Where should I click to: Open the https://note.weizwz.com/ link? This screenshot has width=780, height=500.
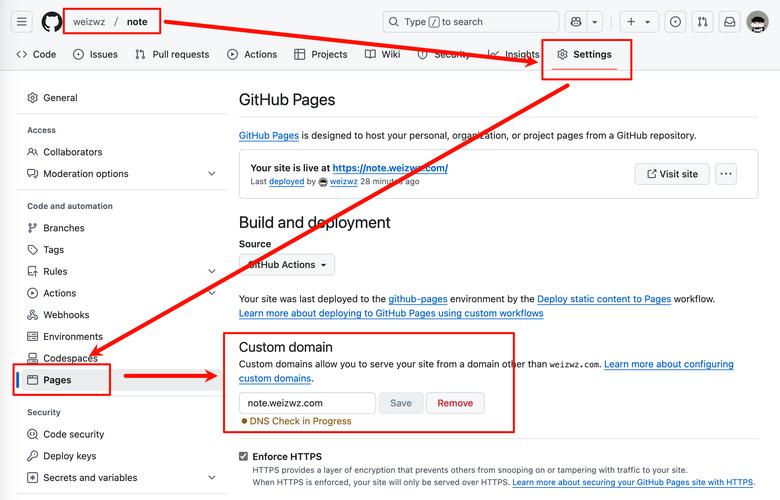[x=389, y=168]
